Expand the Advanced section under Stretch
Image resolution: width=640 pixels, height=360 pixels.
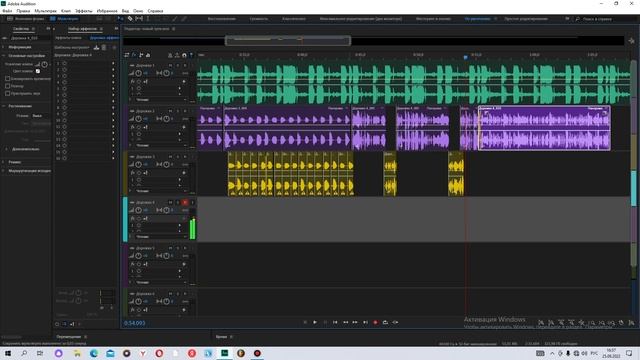[x=7, y=149]
